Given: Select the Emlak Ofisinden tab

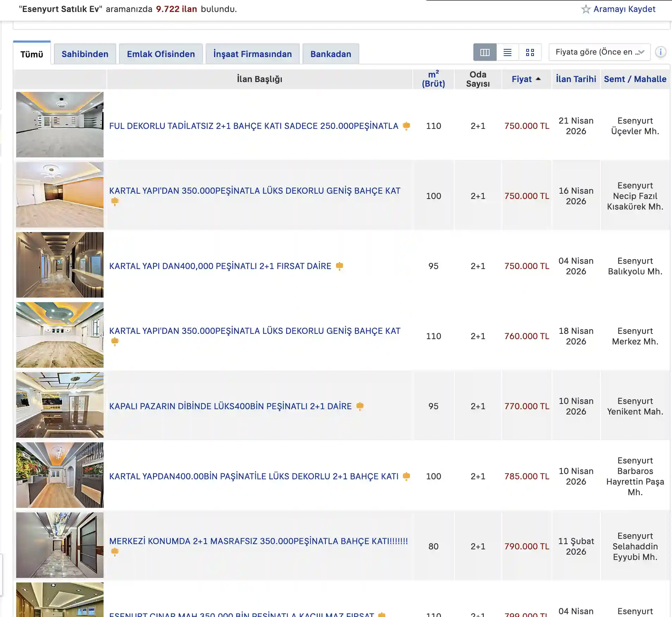Looking at the screenshot, I should click(161, 54).
